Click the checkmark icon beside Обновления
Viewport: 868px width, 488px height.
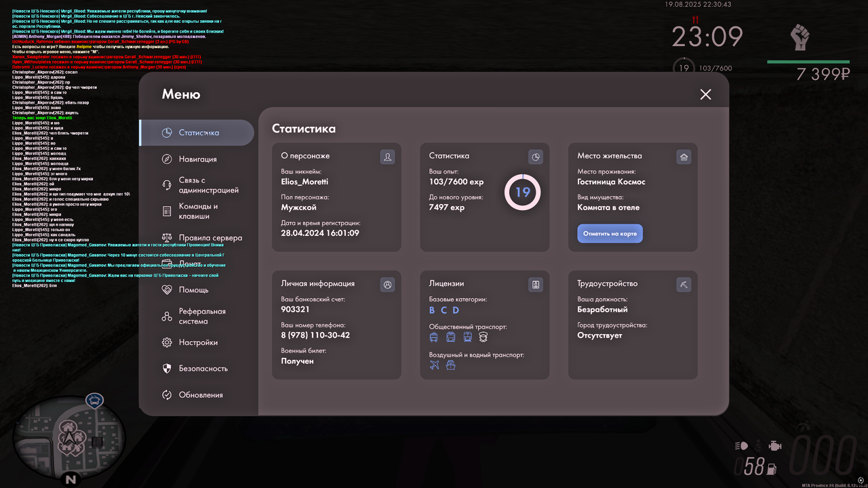pos(167,395)
